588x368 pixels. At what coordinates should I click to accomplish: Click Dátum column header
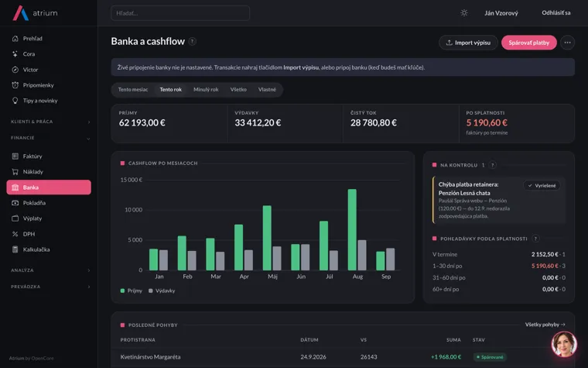[x=309, y=340]
